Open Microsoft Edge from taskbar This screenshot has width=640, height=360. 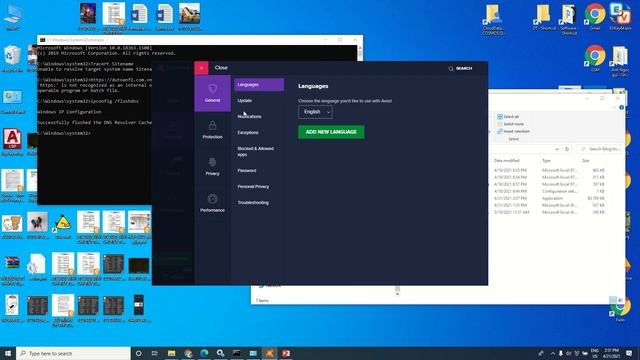pyautogui.click(x=204, y=353)
